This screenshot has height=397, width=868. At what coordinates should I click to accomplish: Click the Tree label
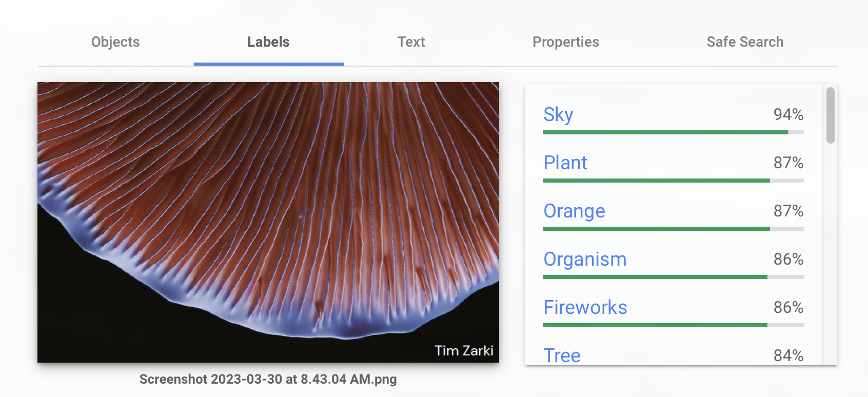click(x=562, y=355)
